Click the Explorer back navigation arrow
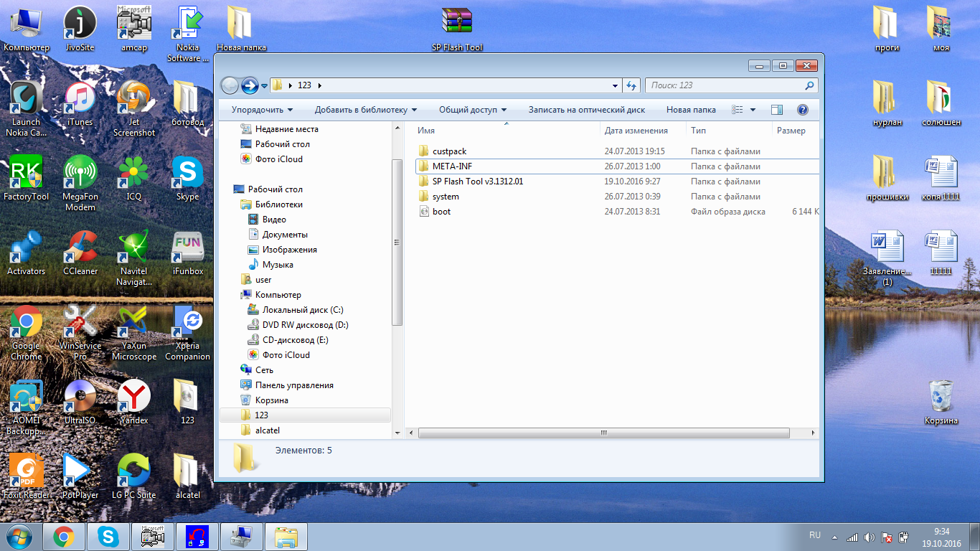 230,85
